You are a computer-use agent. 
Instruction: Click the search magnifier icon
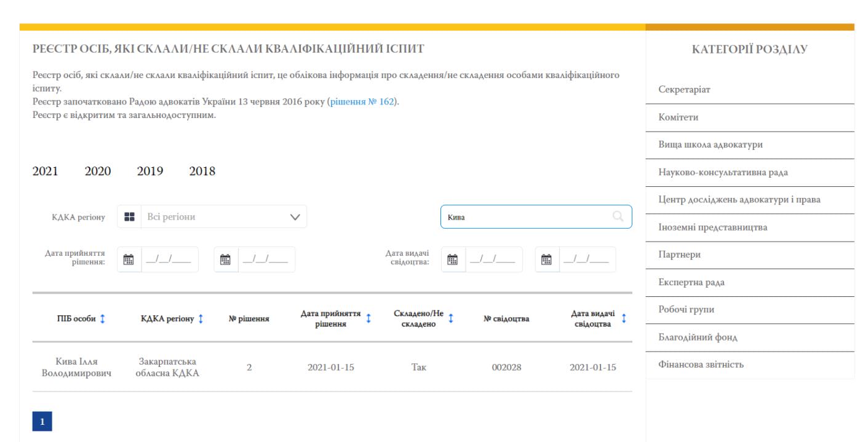click(x=618, y=216)
